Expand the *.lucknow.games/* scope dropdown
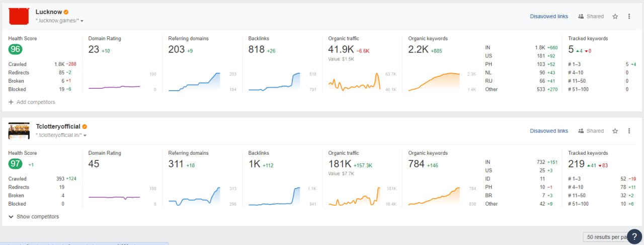This screenshot has width=644, height=245. tap(82, 21)
